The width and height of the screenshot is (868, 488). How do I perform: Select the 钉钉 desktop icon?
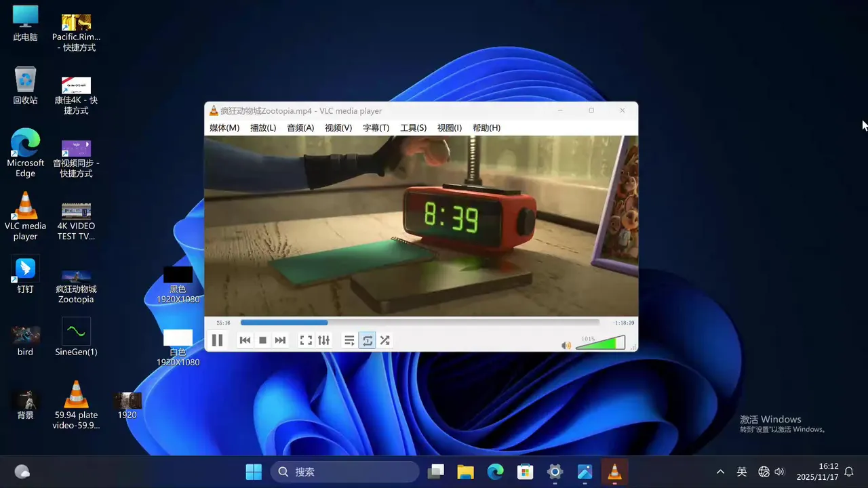(x=25, y=274)
